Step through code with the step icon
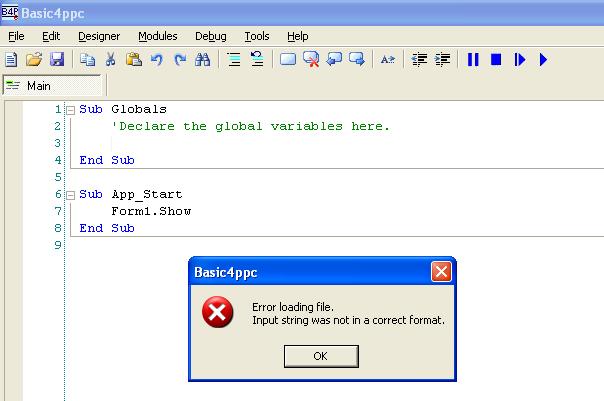This screenshot has height=401, width=604. pyautogui.click(x=520, y=60)
